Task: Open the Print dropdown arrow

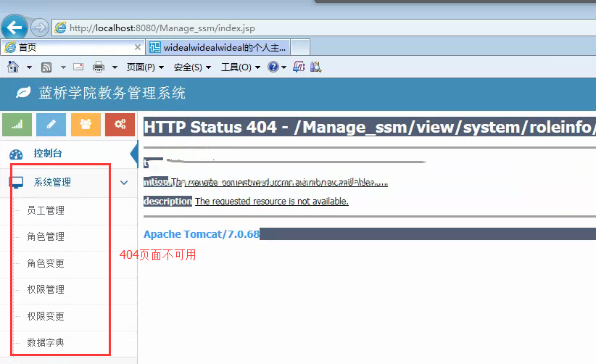Action: click(115, 67)
